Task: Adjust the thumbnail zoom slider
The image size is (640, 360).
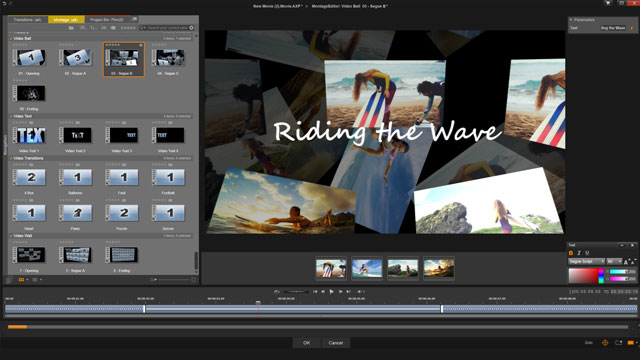Action: coord(173,280)
